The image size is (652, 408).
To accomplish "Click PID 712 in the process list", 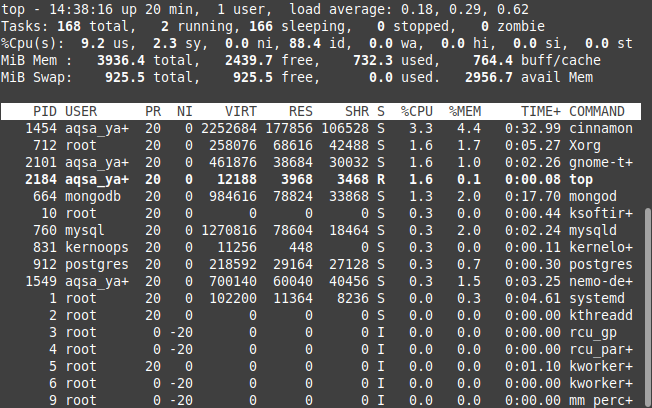I will 45,146.
